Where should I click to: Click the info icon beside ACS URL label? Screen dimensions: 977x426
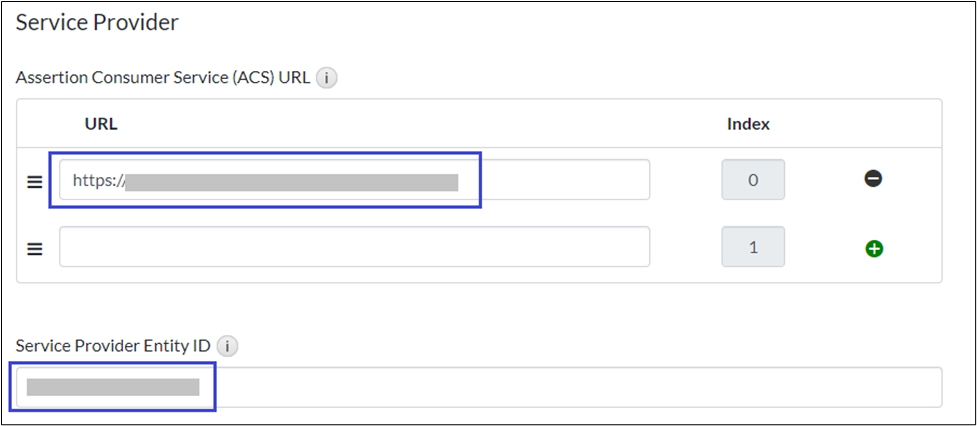click(x=327, y=78)
